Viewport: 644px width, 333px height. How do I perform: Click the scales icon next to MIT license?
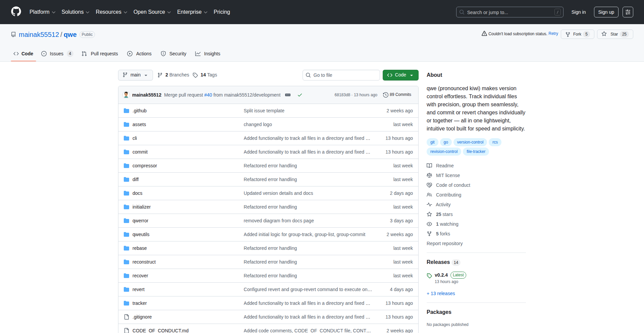(x=429, y=175)
